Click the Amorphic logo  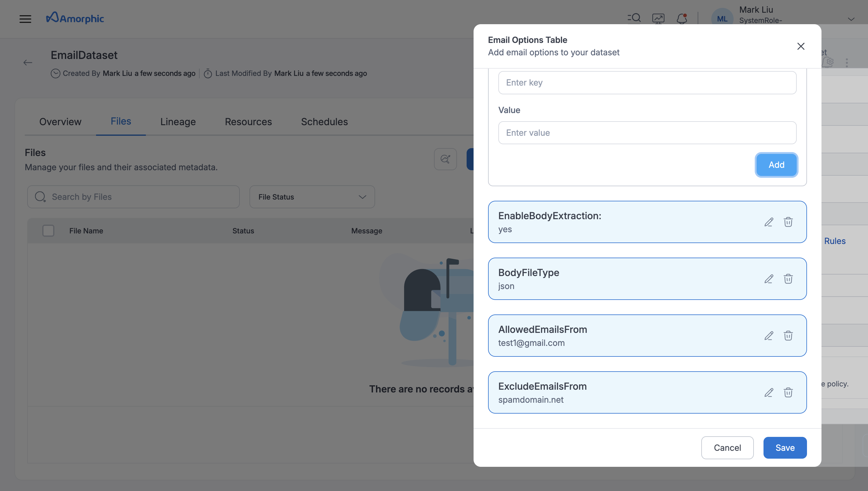click(x=75, y=18)
